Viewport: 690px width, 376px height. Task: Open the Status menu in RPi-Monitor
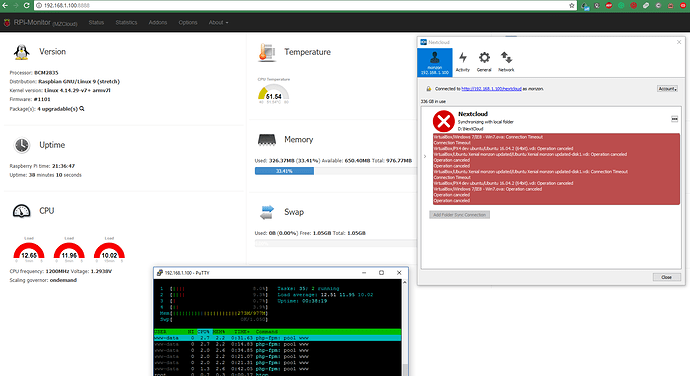tap(96, 22)
